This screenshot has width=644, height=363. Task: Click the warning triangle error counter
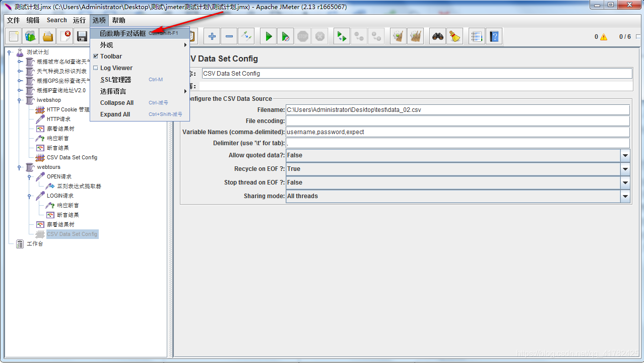(x=604, y=37)
